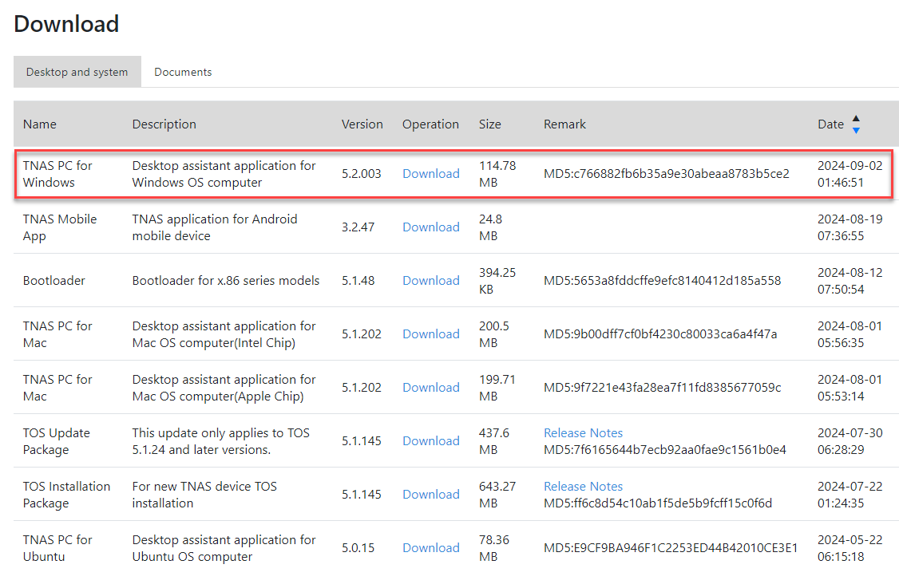Download TNAS PC for Mac Intel Chip
Screen dimensions: 899x588
(x=431, y=333)
